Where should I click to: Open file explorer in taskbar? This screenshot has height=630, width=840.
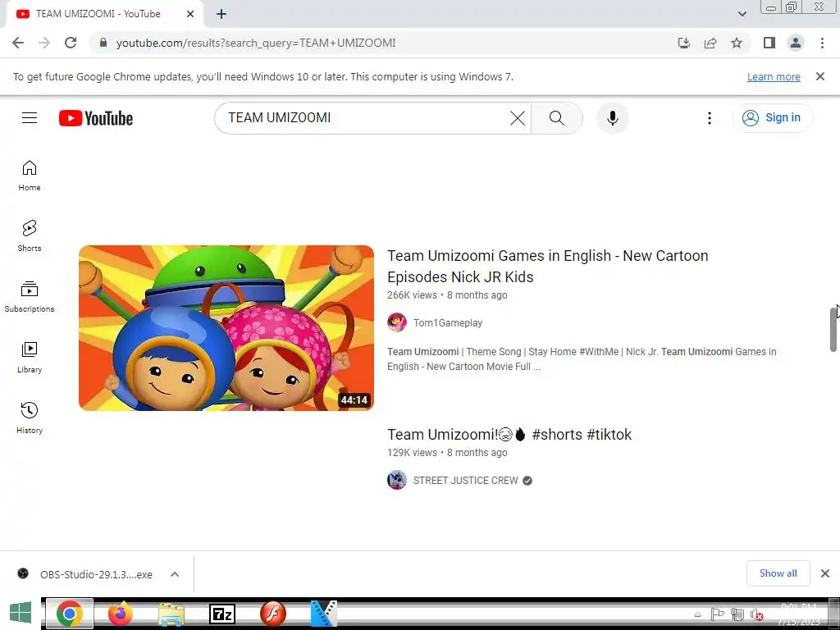(x=171, y=614)
